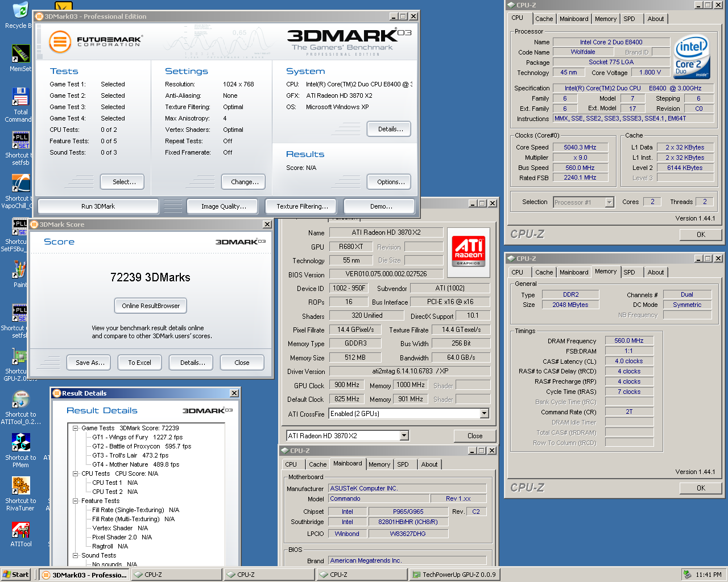This screenshot has height=582, width=728.
Task: Open the Shortcut to setfsb desktop icon
Action: [20, 140]
